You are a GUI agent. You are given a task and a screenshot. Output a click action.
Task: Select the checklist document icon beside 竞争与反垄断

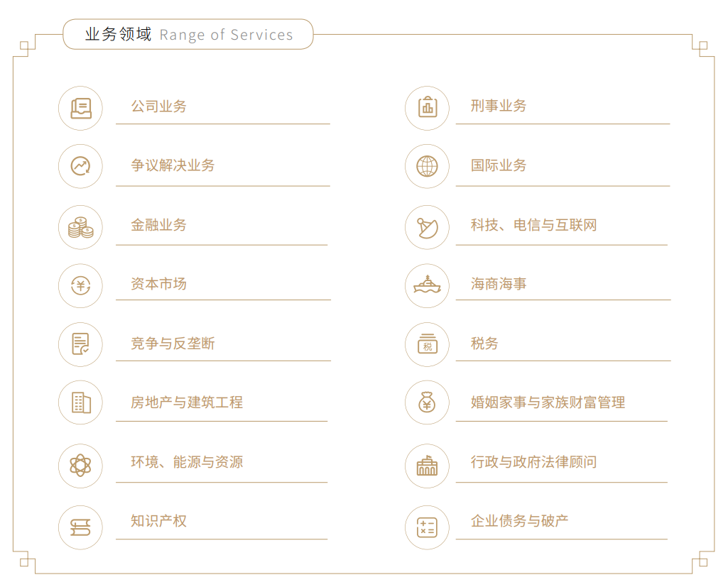[80, 344]
